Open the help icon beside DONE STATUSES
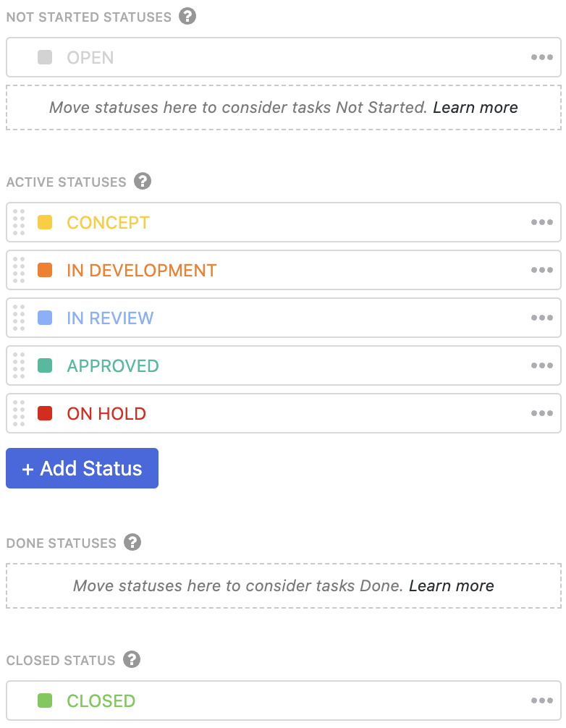566x728 pixels. pos(131,542)
